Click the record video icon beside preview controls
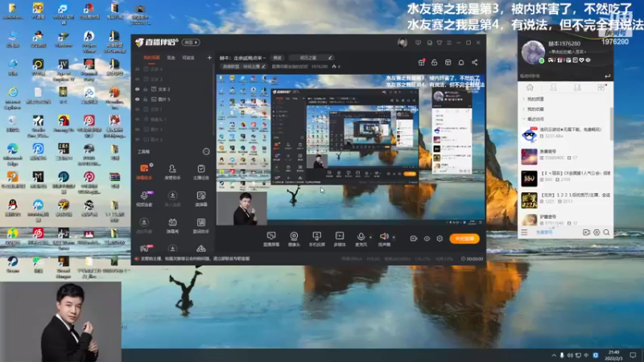644x362 pixels. 414,238
